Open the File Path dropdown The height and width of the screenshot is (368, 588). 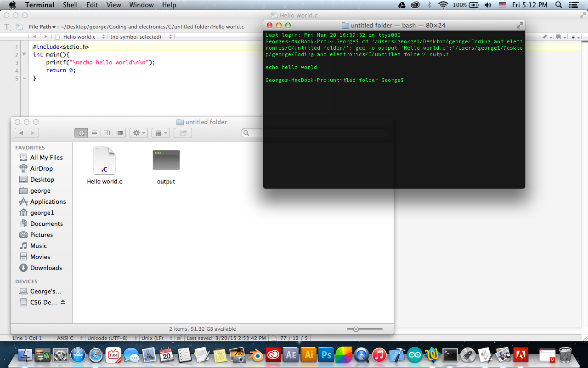coord(42,27)
